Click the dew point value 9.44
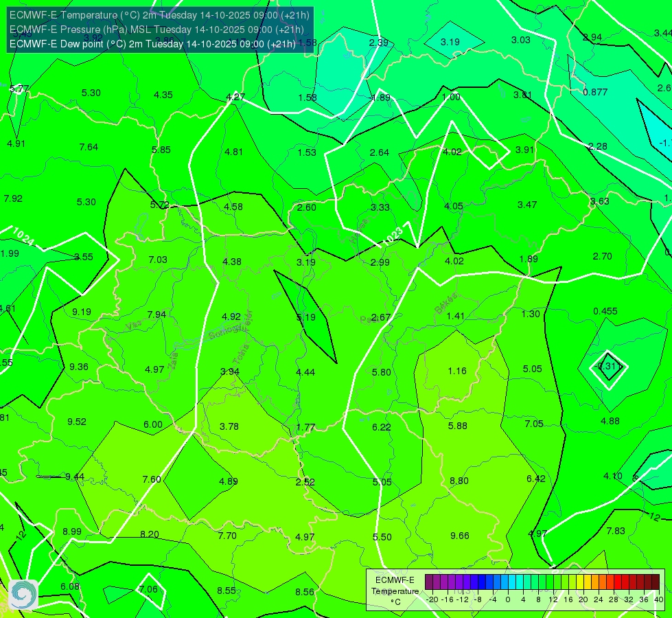The width and height of the screenshot is (672, 618). (x=75, y=477)
